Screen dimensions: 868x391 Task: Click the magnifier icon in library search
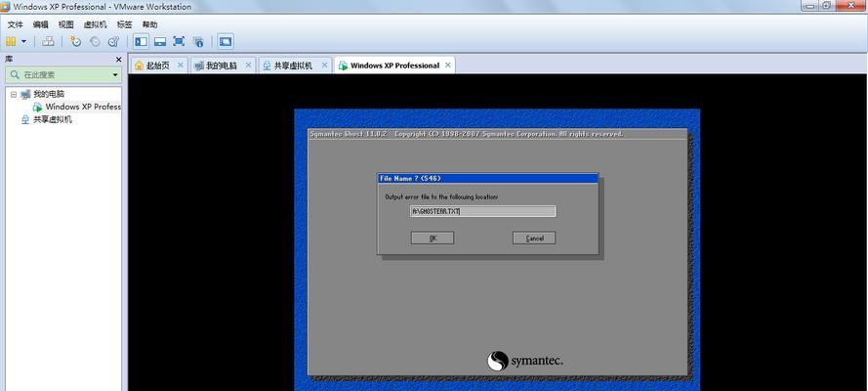(15, 74)
